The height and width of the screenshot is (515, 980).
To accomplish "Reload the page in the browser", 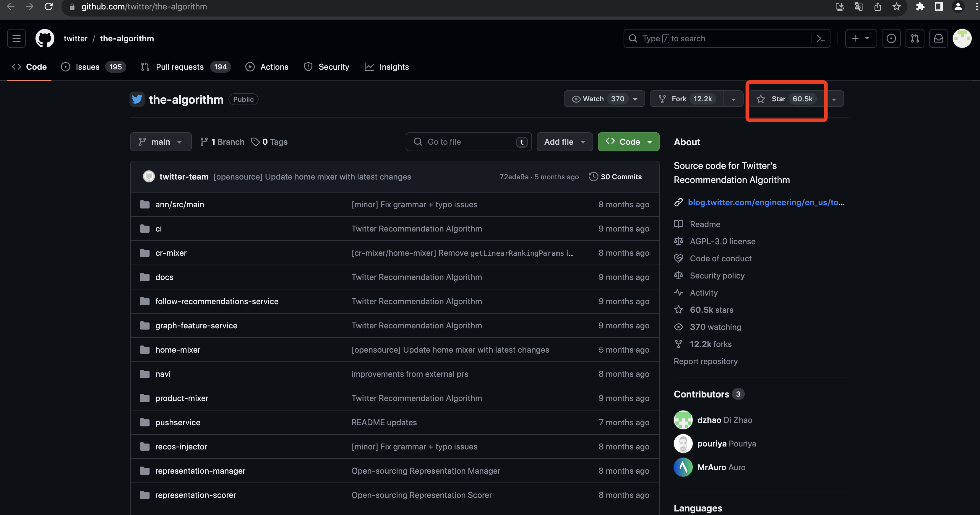I will click(x=49, y=6).
